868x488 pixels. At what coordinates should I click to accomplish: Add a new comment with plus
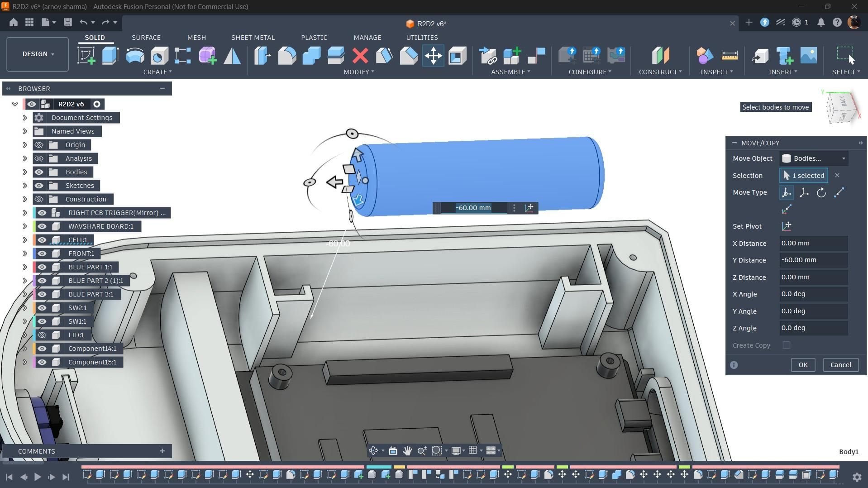(162, 451)
